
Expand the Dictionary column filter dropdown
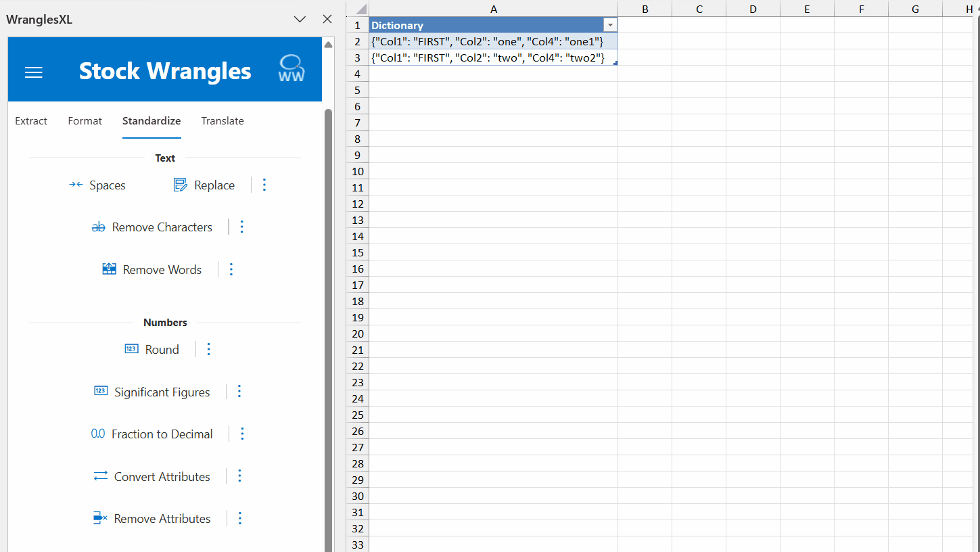610,25
